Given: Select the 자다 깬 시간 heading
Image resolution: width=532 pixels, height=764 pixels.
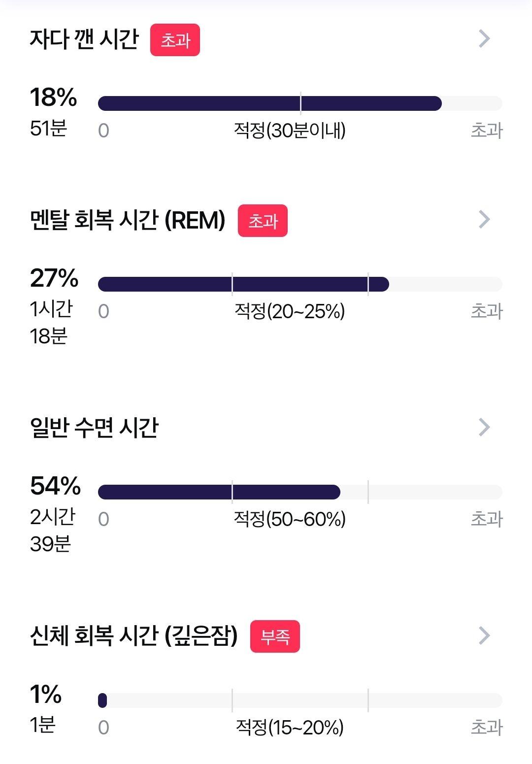Looking at the screenshot, I should [85, 39].
